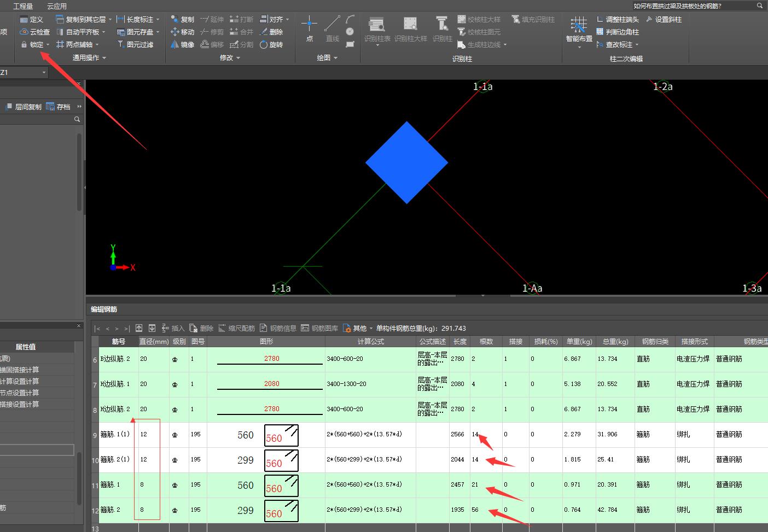Expand 查改标注 dropdown arrow
The width and height of the screenshot is (768, 532).
[x=637, y=45]
